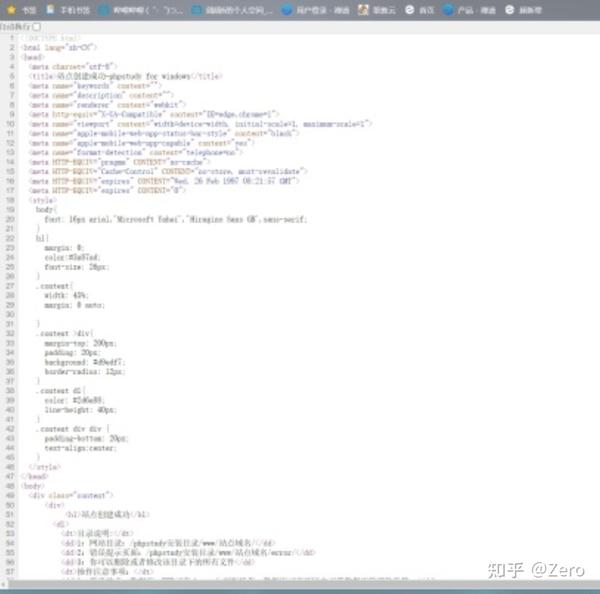Click the <head> opening tag on line 3
Image resolution: width=600 pixels, height=594 pixels.
pos(33,57)
